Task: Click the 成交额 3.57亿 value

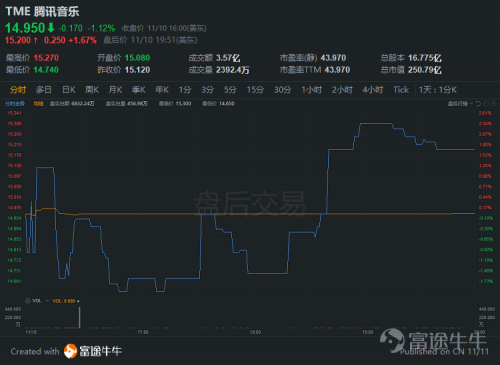Action: tap(228, 58)
